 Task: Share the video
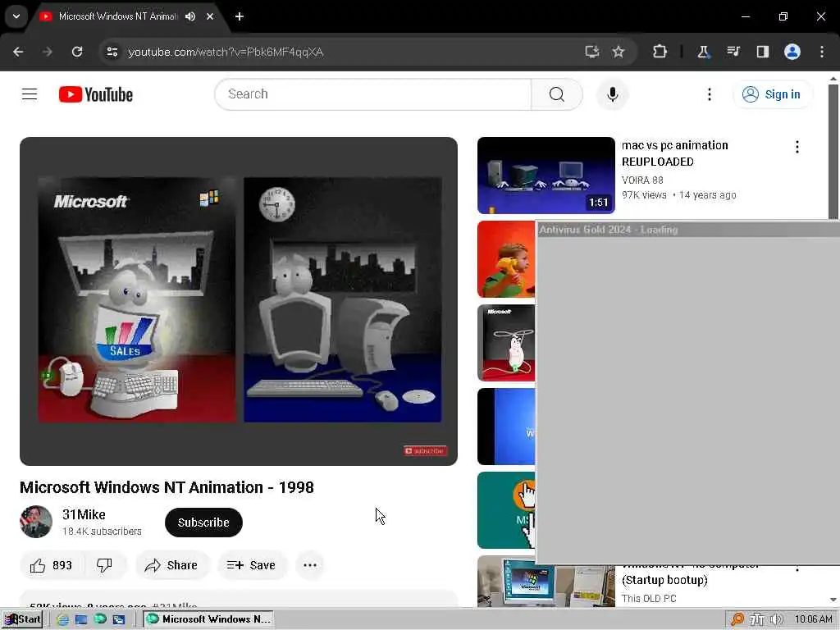(x=172, y=565)
